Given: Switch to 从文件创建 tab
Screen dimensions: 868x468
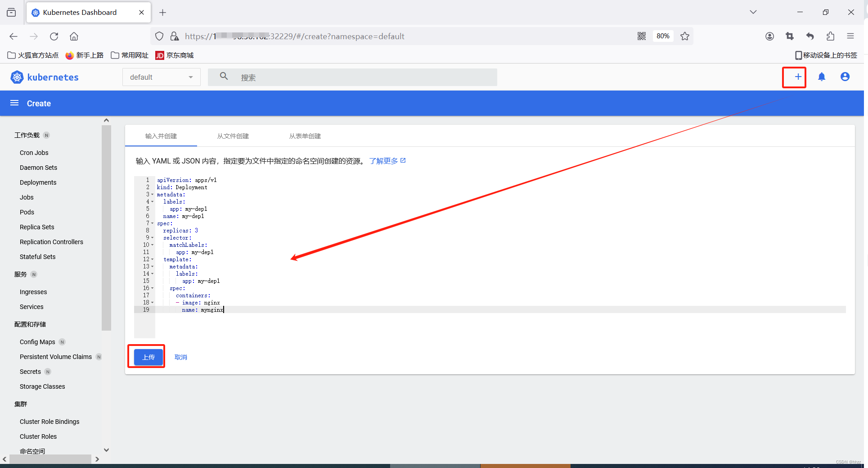Looking at the screenshot, I should coord(233,136).
